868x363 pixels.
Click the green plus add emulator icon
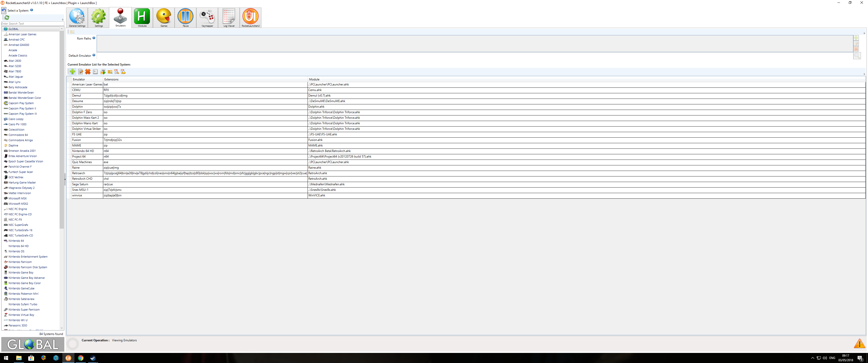(x=72, y=71)
